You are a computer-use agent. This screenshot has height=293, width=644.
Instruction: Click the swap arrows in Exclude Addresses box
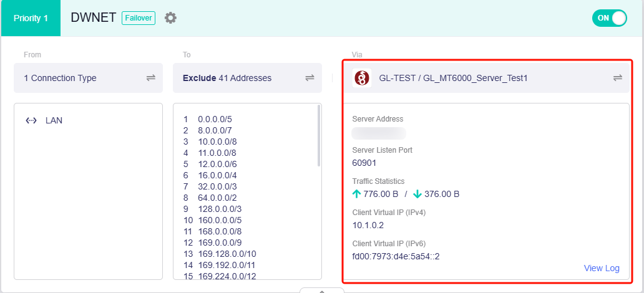(310, 78)
